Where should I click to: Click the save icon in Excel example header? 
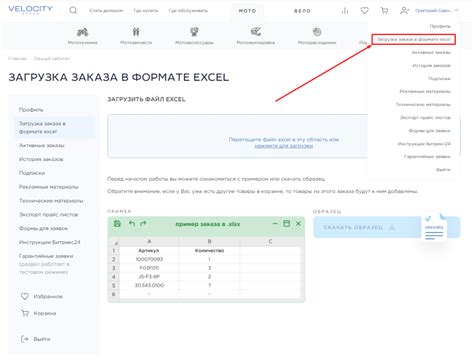tap(117, 224)
